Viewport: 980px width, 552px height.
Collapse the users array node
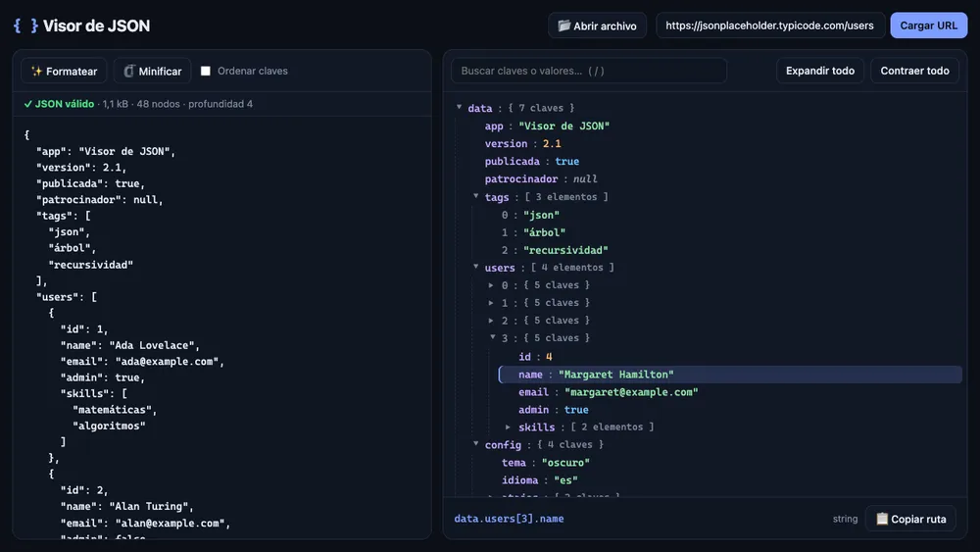click(x=476, y=267)
